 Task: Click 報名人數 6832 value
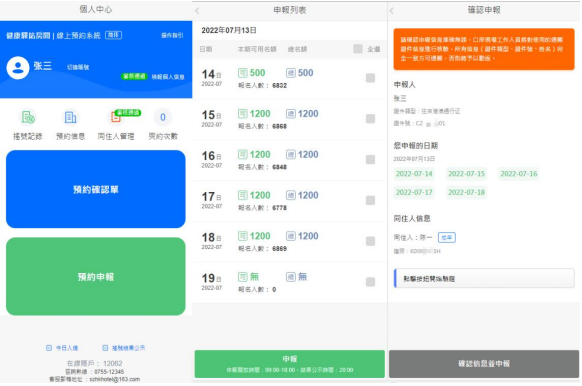(x=279, y=85)
